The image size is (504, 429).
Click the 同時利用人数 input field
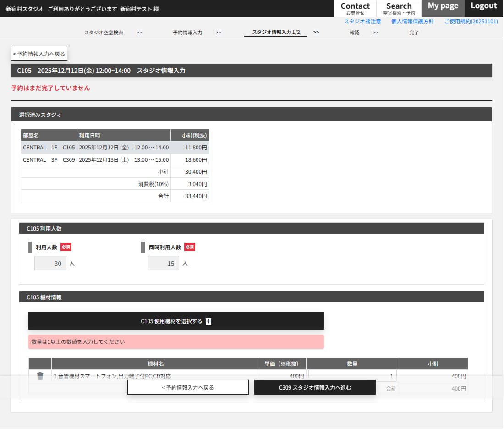pos(163,264)
